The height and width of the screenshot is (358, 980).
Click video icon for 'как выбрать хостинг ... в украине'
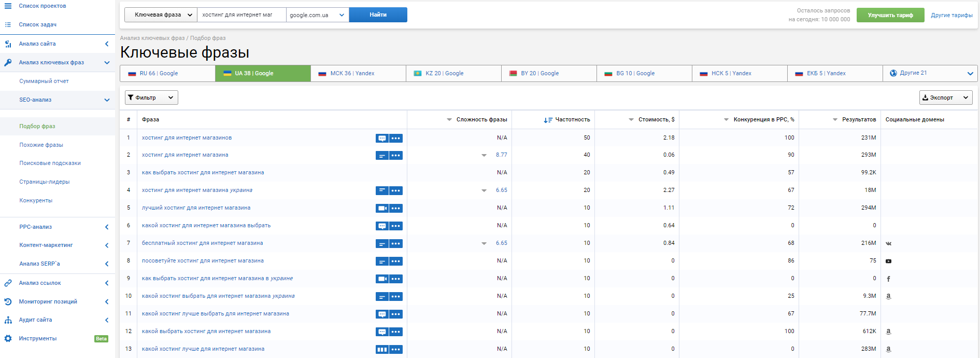[x=382, y=279]
